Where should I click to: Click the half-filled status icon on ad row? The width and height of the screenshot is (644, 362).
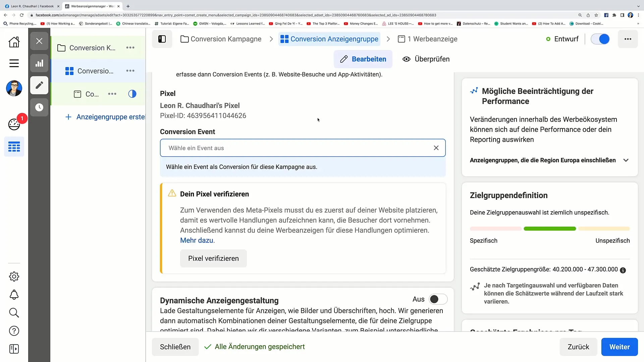[x=132, y=94]
